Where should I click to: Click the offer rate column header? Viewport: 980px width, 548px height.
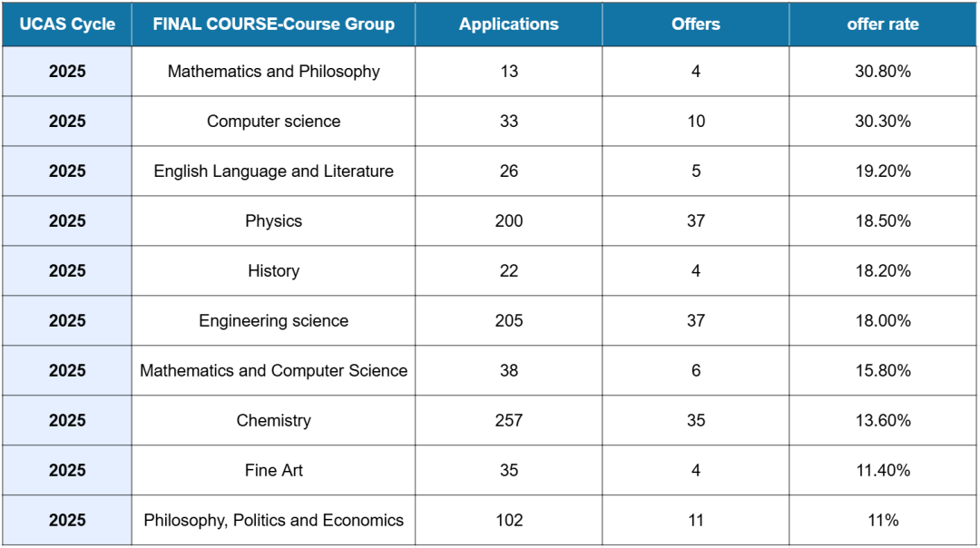(x=882, y=24)
